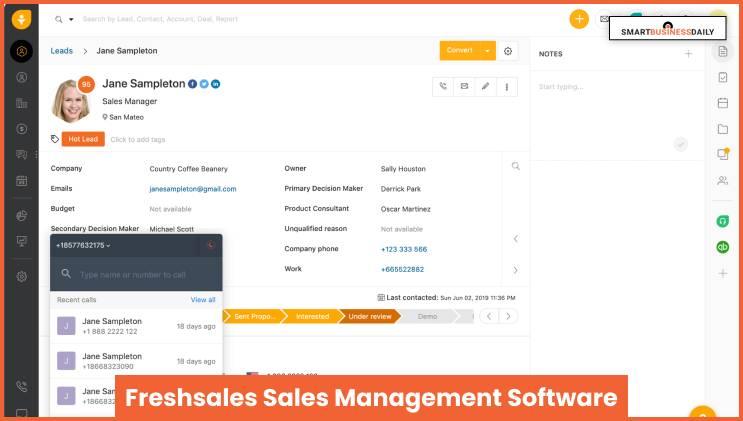The image size is (743, 421).
Task: Open Convert button dropdown arrow
Action: click(x=487, y=51)
